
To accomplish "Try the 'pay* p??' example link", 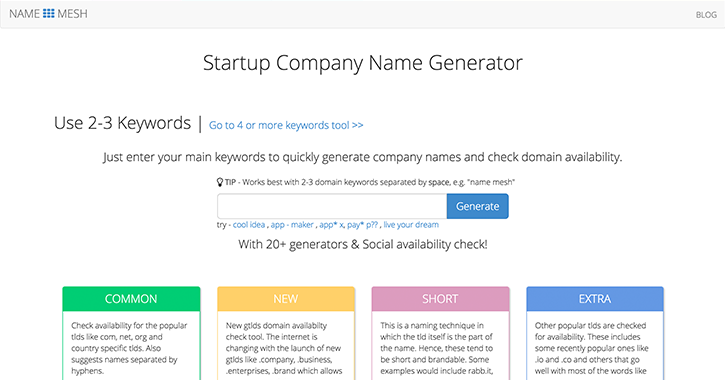I will (x=362, y=225).
